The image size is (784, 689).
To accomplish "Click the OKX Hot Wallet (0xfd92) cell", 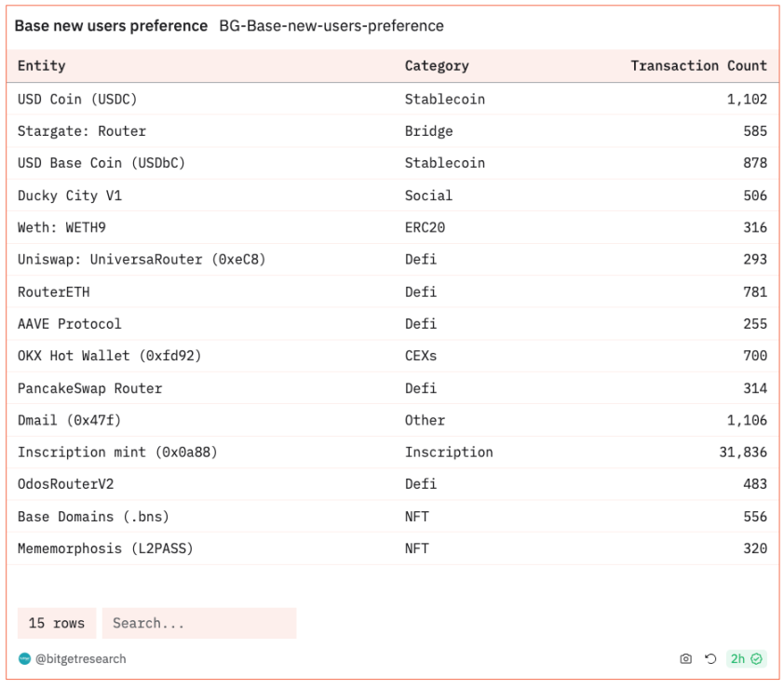I will [110, 356].
